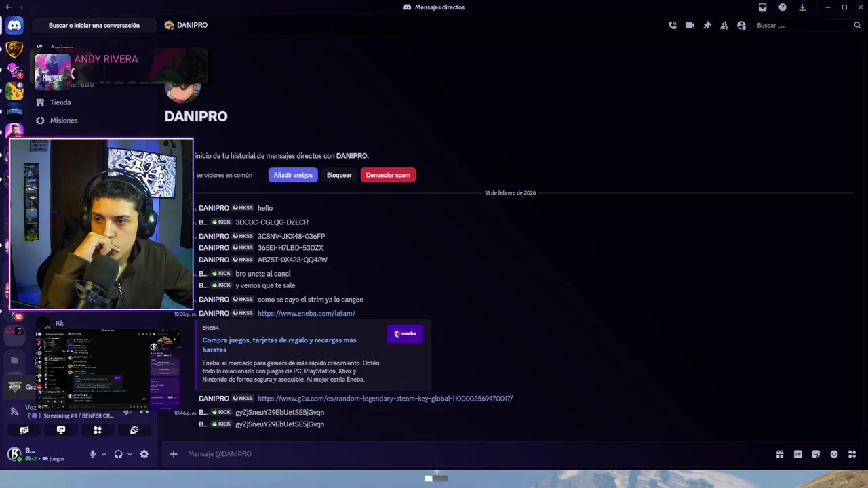Expand microphone input options arrow
Screen dimensions: 868x488
click(104, 454)
